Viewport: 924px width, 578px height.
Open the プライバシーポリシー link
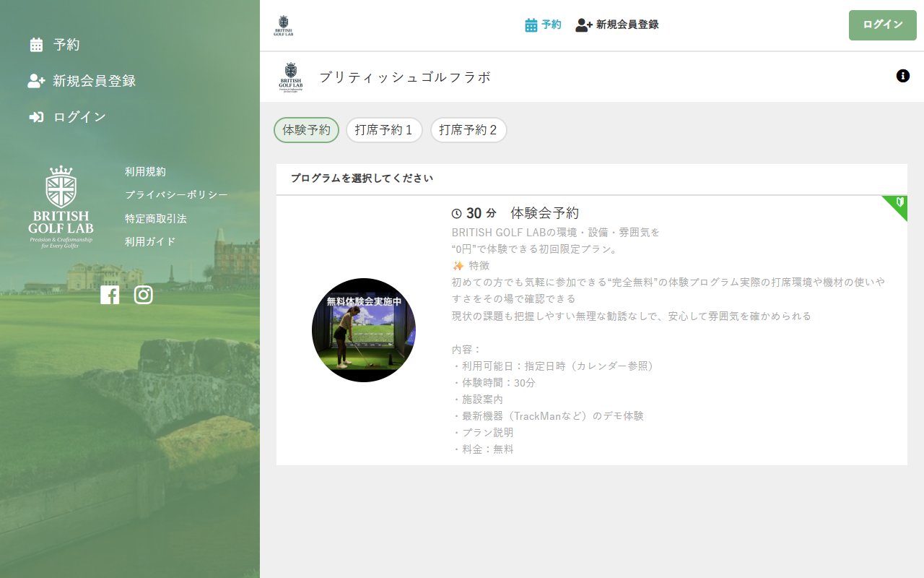(176, 195)
